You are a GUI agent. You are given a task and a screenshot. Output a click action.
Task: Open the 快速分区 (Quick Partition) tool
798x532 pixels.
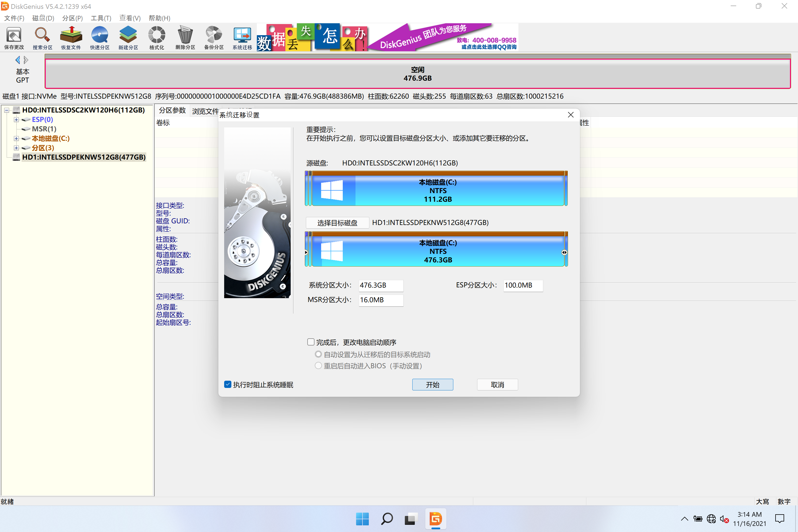100,38
